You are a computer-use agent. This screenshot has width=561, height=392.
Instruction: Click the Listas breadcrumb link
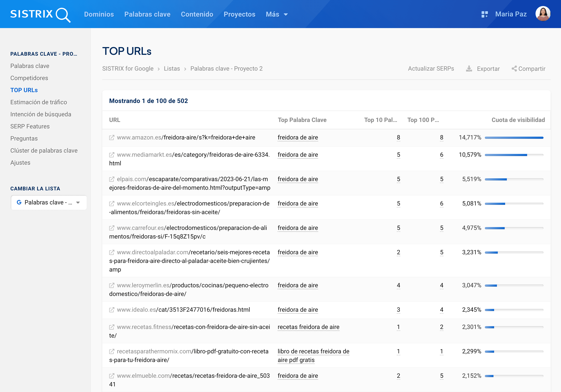172,69
